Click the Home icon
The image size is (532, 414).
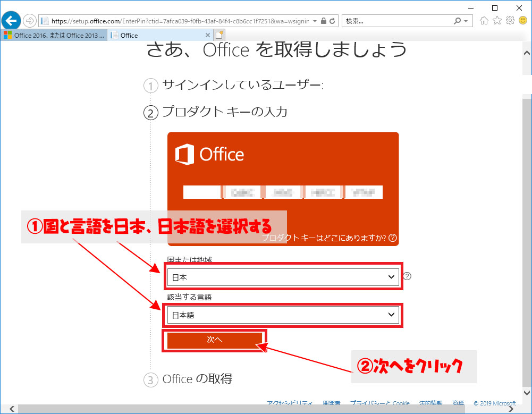point(484,21)
